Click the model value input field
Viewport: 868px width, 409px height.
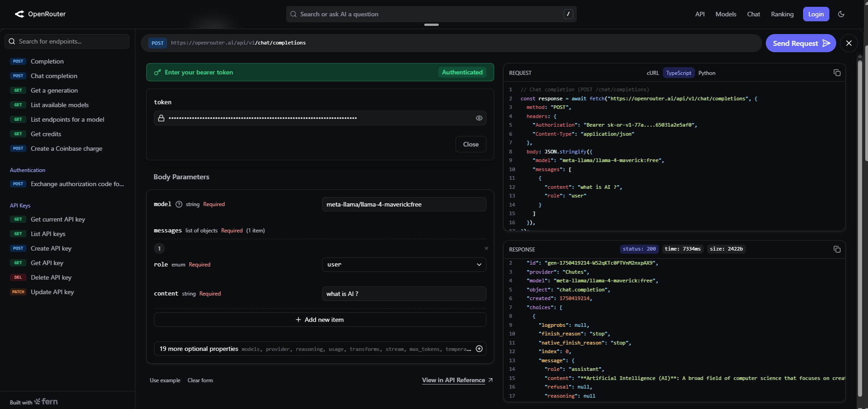(404, 204)
